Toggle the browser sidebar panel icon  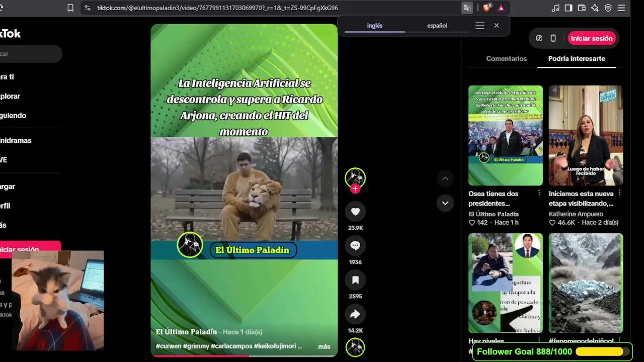[569, 8]
